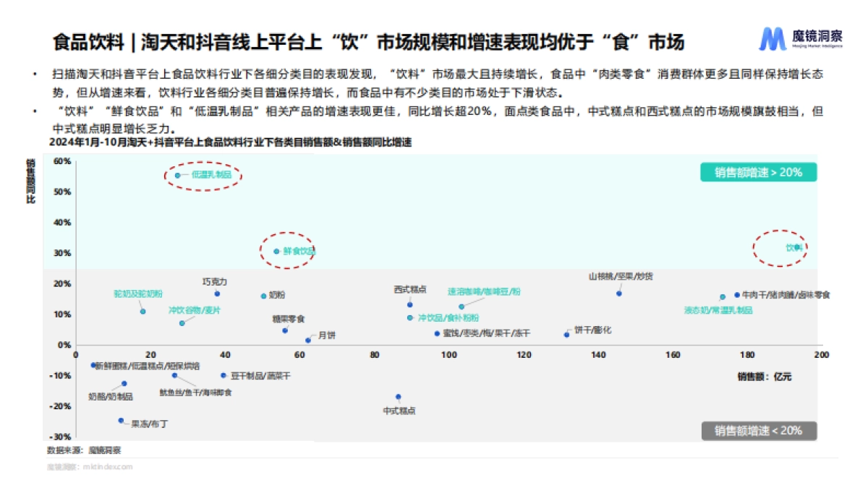This screenshot has height=488, width=868.
Task: Select the 饼干/膨化 data point
Action: tap(566, 334)
